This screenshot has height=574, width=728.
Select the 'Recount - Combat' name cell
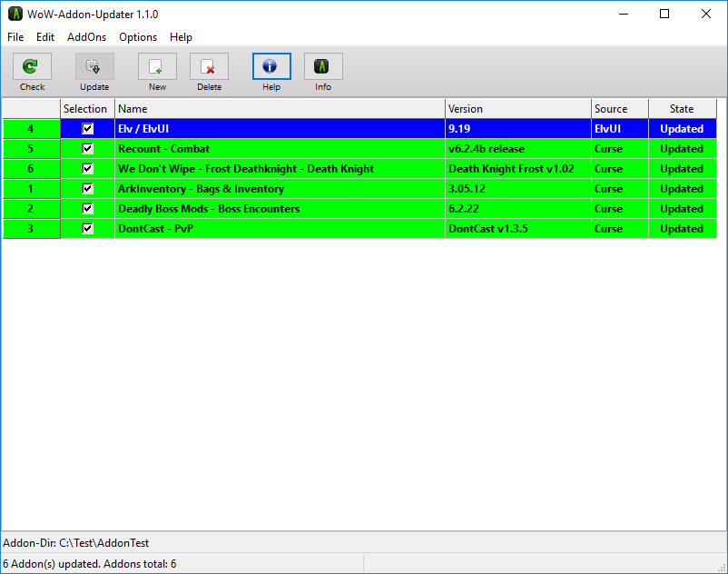click(x=280, y=149)
